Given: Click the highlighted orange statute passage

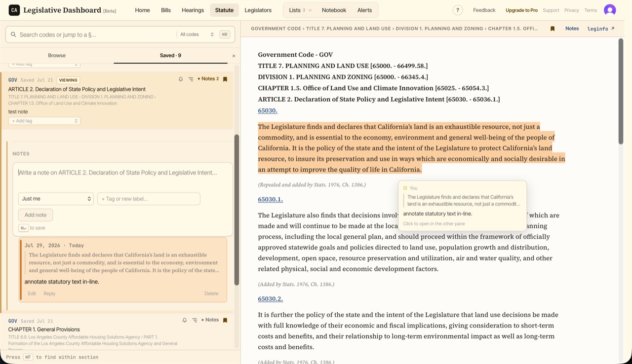Looking at the screenshot, I should click(x=411, y=148).
